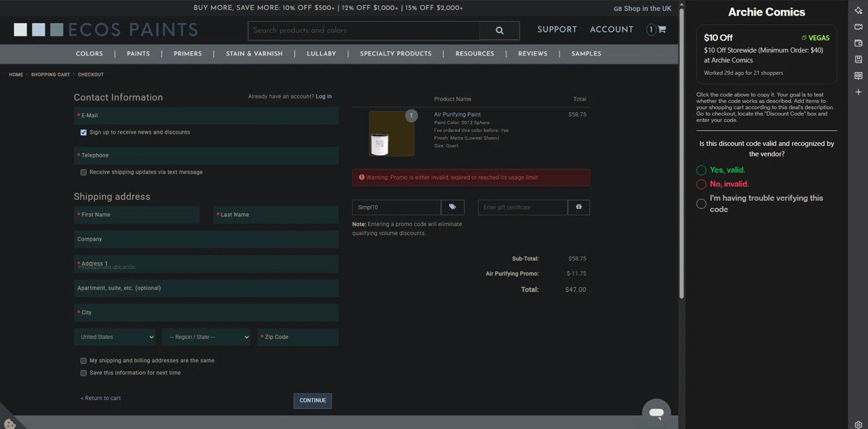Click the promo code field containing Simpl10
Viewport: 868px width, 429px height.
(396, 207)
